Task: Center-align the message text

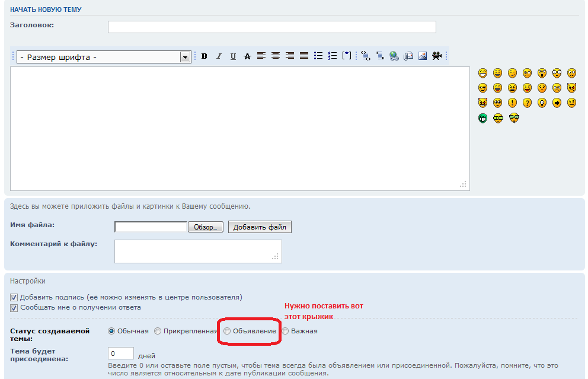Action: 276,56
